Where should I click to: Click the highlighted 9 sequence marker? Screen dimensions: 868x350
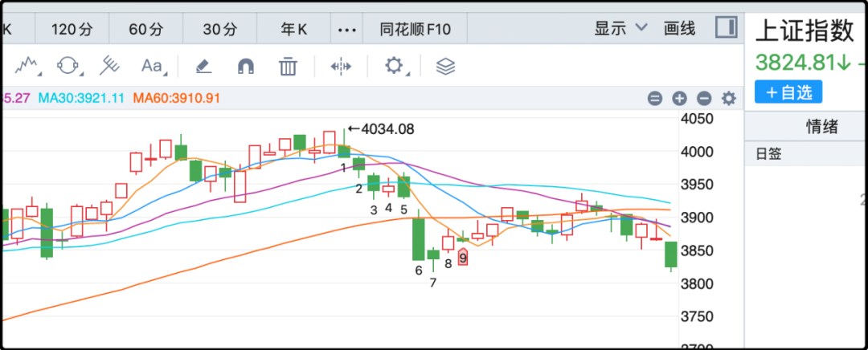point(463,257)
